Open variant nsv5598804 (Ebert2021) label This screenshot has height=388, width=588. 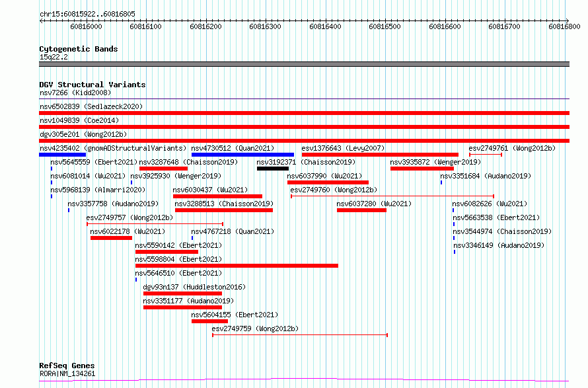click(178, 259)
